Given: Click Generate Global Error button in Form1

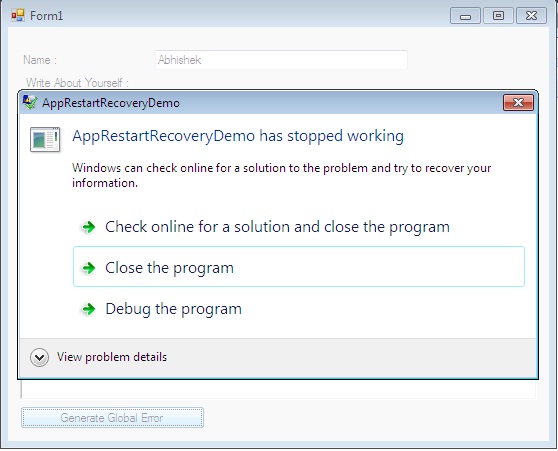Looking at the screenshot, I should [112, 418].
